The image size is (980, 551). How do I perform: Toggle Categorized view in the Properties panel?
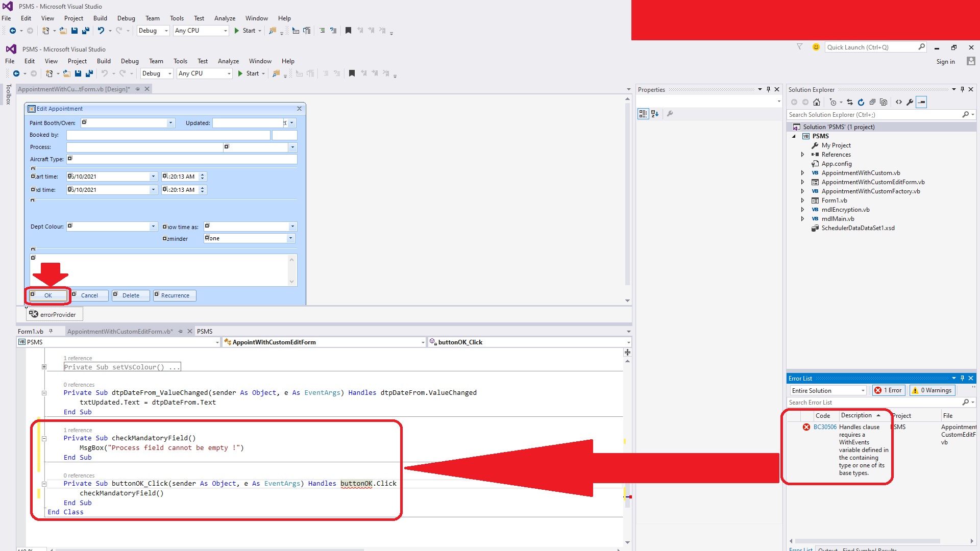[x=643, y=114]
